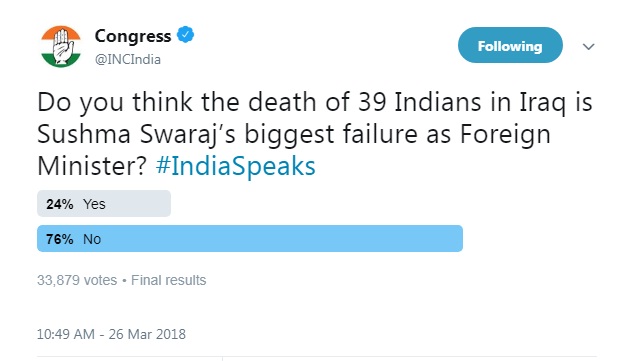Click the 33,879 votes count
The width and height of the screenshot is (631, 361).
coord(77,280)
